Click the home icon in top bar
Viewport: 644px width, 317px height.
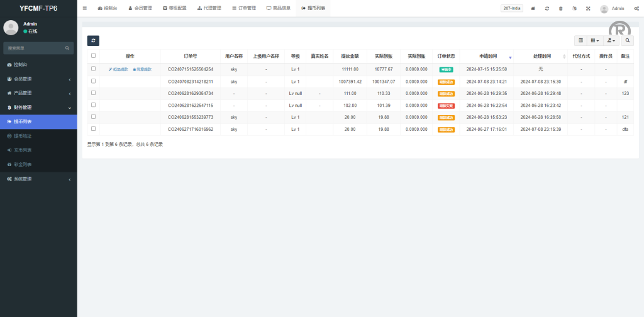(533, 8)
